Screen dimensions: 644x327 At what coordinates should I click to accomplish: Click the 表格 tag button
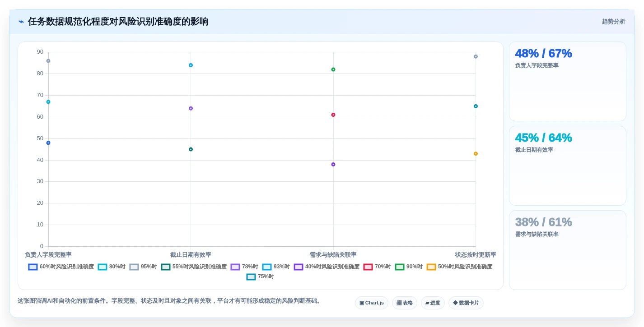(405, 303)
